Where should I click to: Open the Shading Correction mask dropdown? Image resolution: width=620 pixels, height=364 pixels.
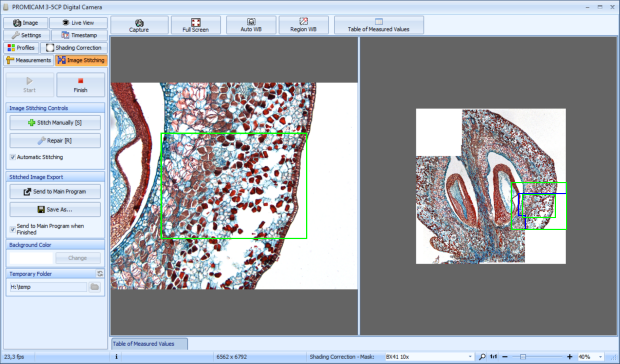(429, 356)
